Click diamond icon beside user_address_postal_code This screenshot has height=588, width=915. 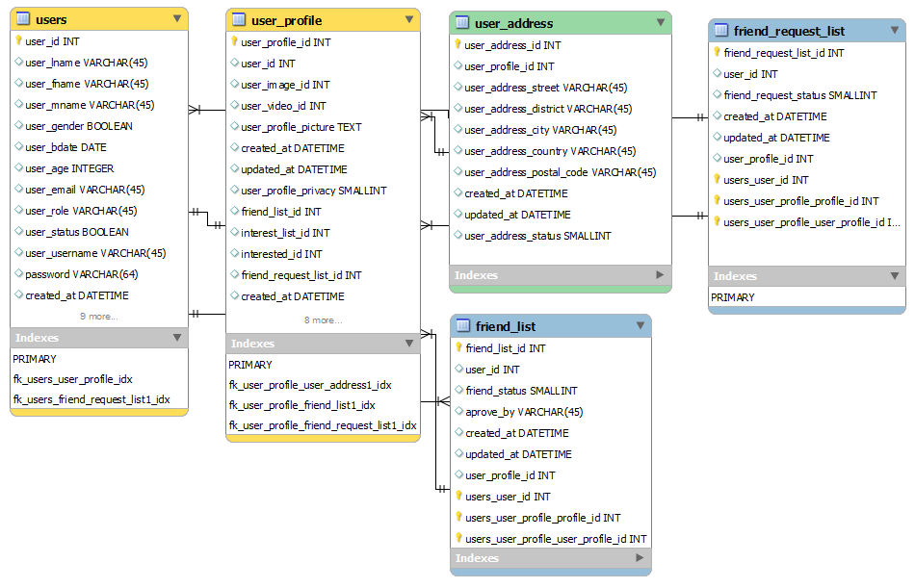[x=458, y=171]
